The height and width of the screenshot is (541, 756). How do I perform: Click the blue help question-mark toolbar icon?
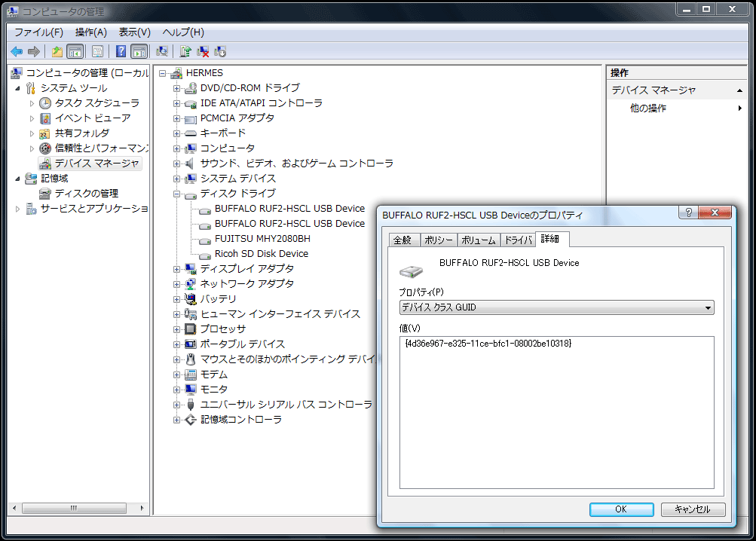(121, 51)
